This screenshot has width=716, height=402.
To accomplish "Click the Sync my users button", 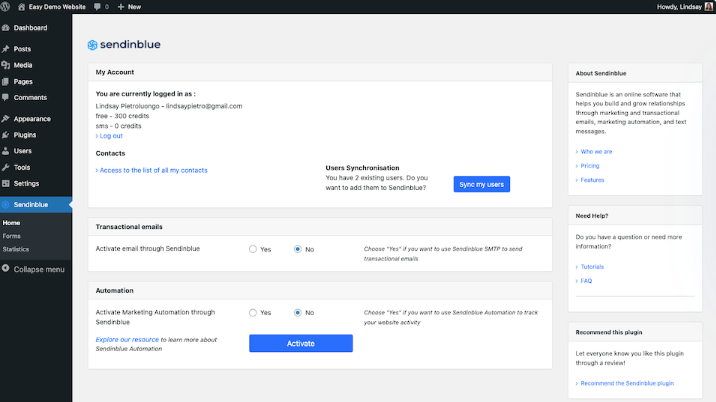I will tap(482, 184).
